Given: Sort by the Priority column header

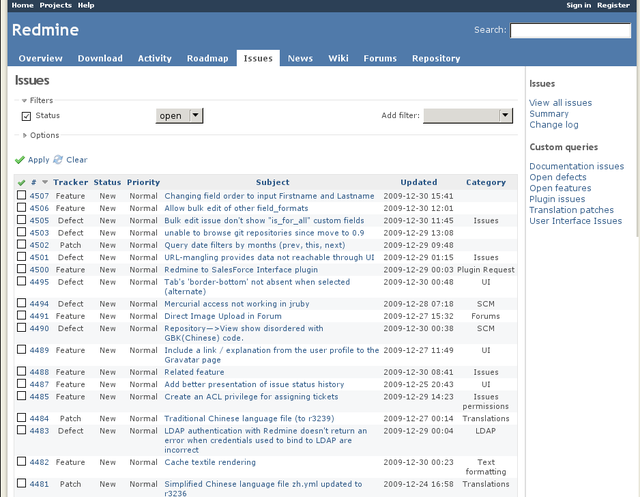Looking at the screenshot, I should [x=143, y=182].
